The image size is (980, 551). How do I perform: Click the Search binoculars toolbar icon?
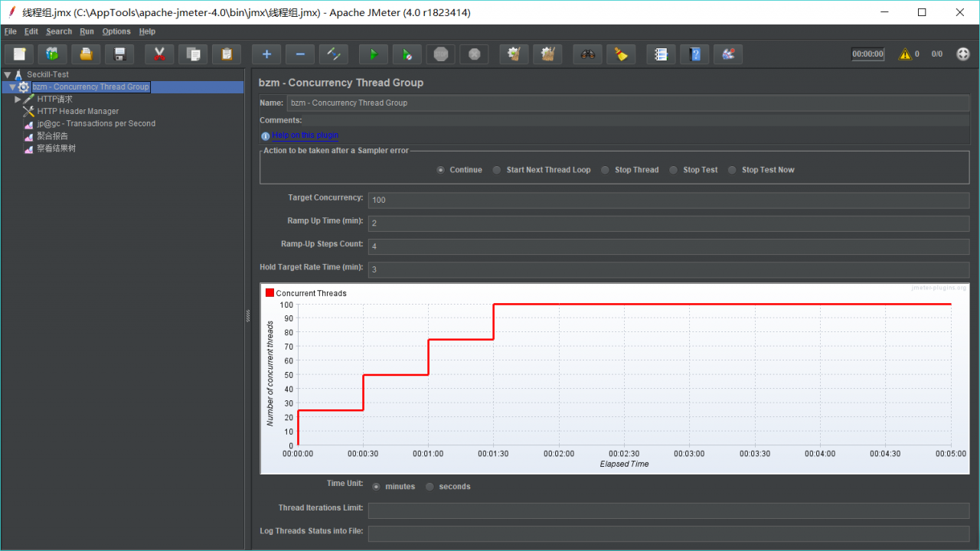pyautogui.click(x=588, y=54)
